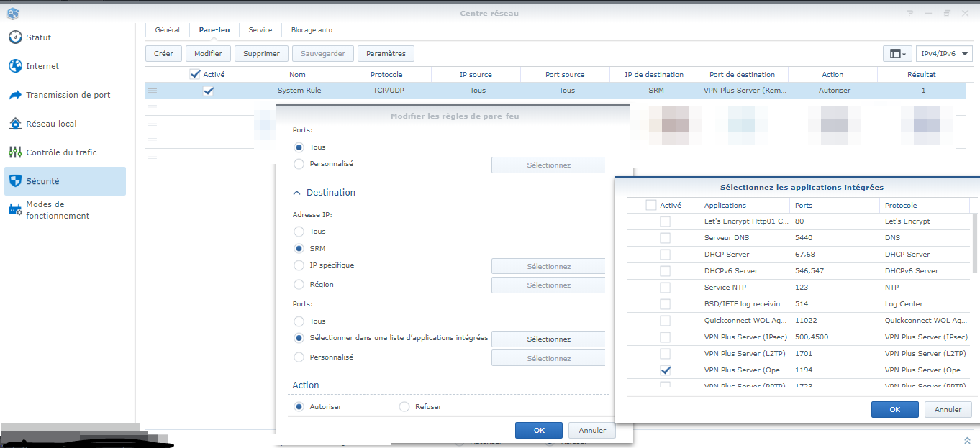The width and height of the screenshot is (980, 448).
Task: Click Modes de fonctionnement icon
Action: pos(15,209)
